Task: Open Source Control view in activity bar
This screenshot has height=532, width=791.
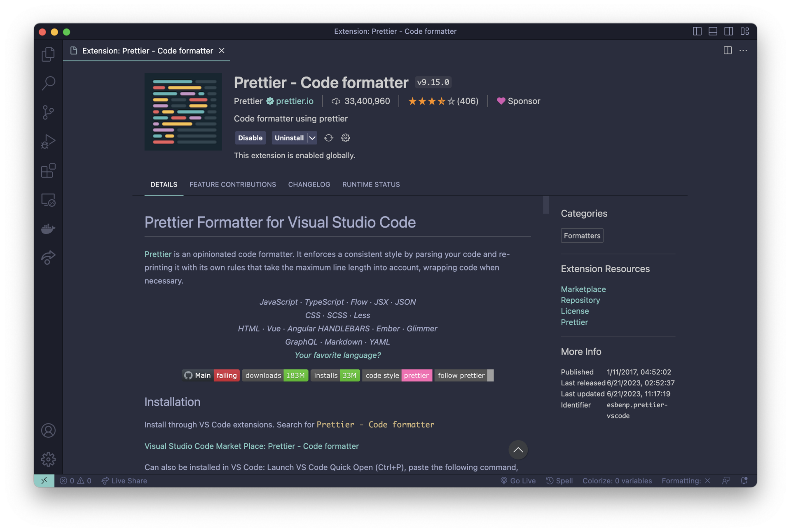Action: (48, 112)
